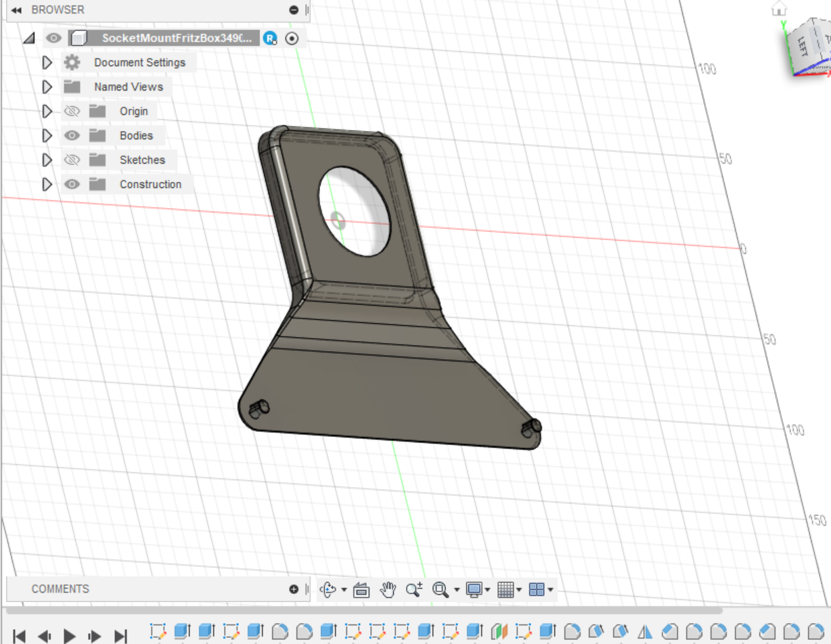Hide the Bodies folder
Screen dimensions: 831x644
(72, 135)
